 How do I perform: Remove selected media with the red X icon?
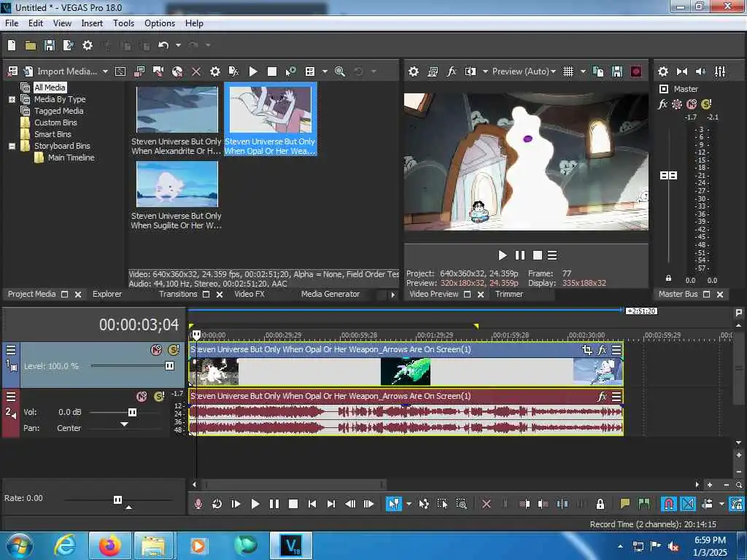tap(196, 71)
